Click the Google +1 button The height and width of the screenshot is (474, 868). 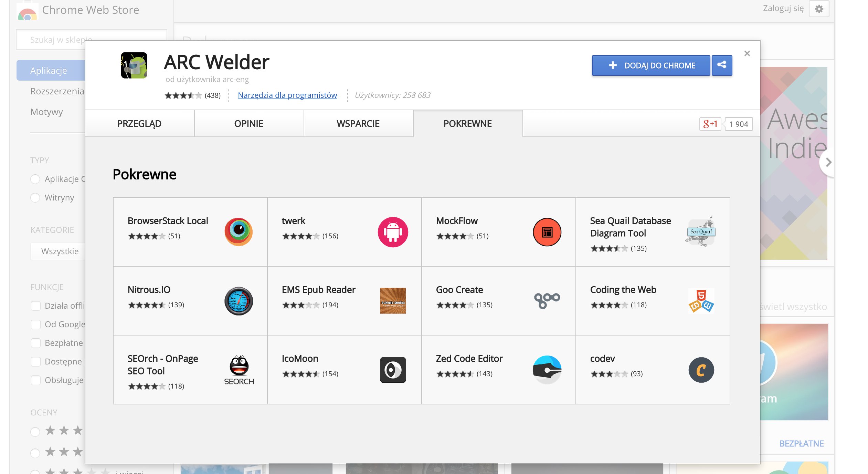pos(710,124)
